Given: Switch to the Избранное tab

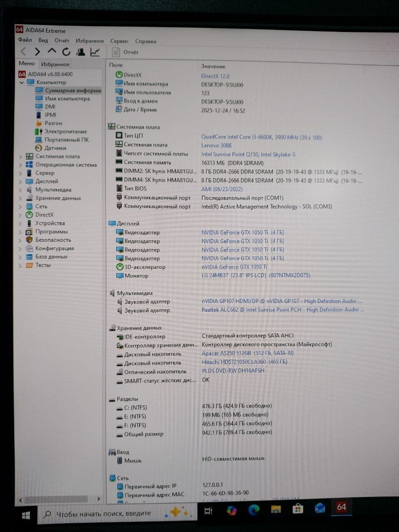Looking at the screenshot, I should click(55, 64).
